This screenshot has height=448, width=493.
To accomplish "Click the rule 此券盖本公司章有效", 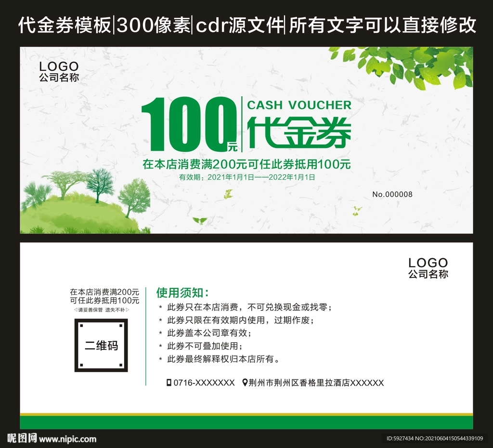I will (x=209, y=333).
